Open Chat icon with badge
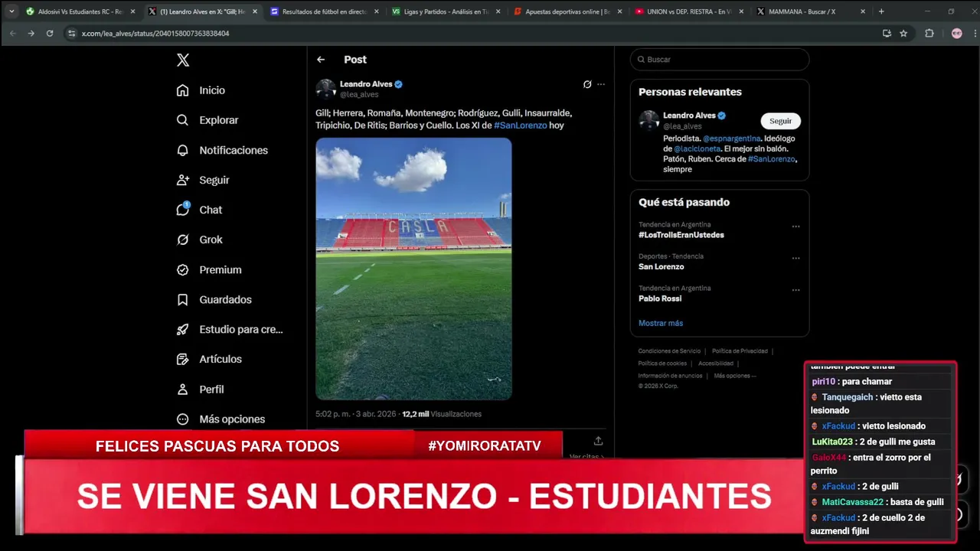Image resolution: width=980 pixels, height=551 pixels. [182, 210]
